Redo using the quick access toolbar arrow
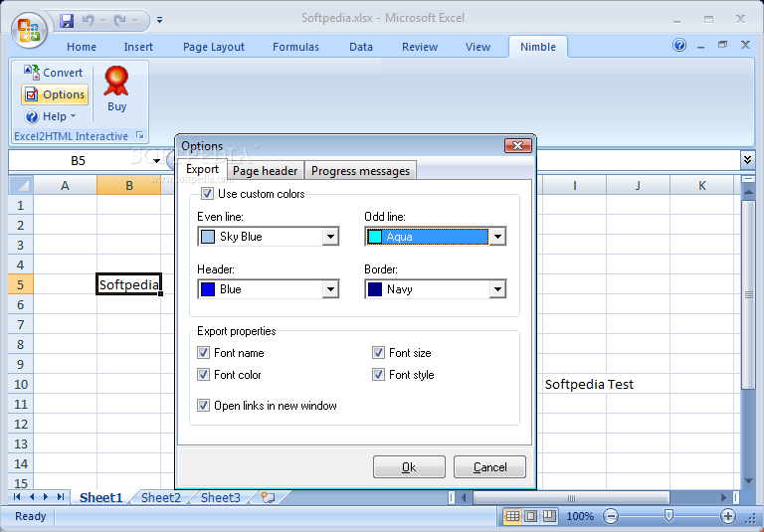Image resolution: width=764 pixels, height=532 pixels. pyautogui.click(x=119, y=21)
